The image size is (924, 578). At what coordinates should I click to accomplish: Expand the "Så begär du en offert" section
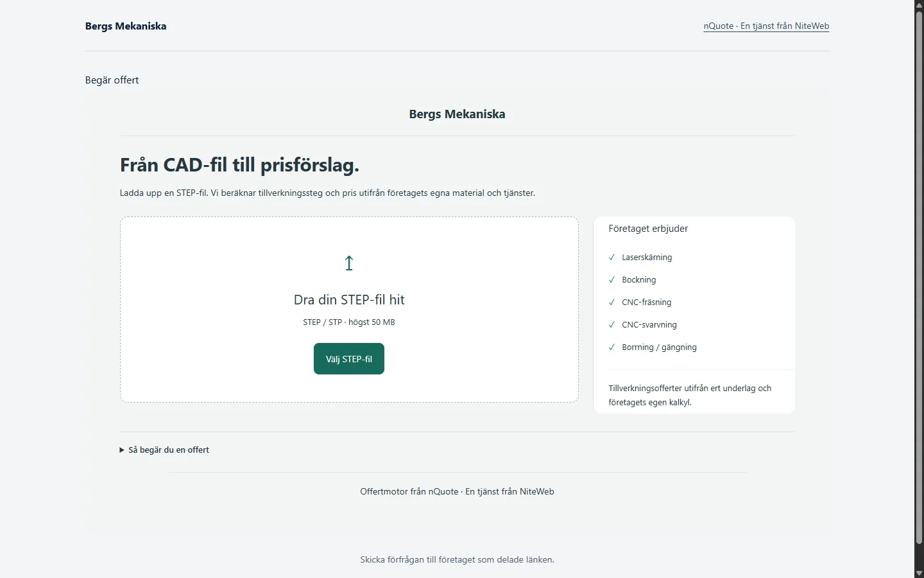164,450
